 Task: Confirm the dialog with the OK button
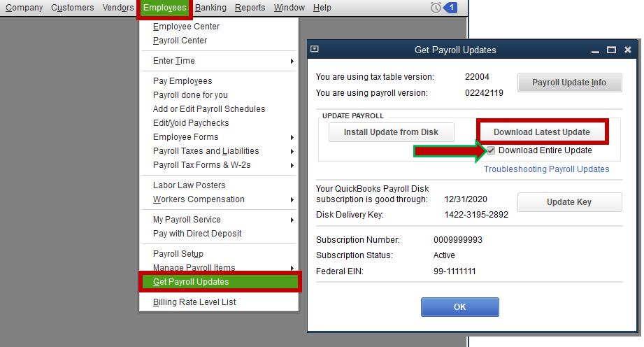tap(459, 307)
